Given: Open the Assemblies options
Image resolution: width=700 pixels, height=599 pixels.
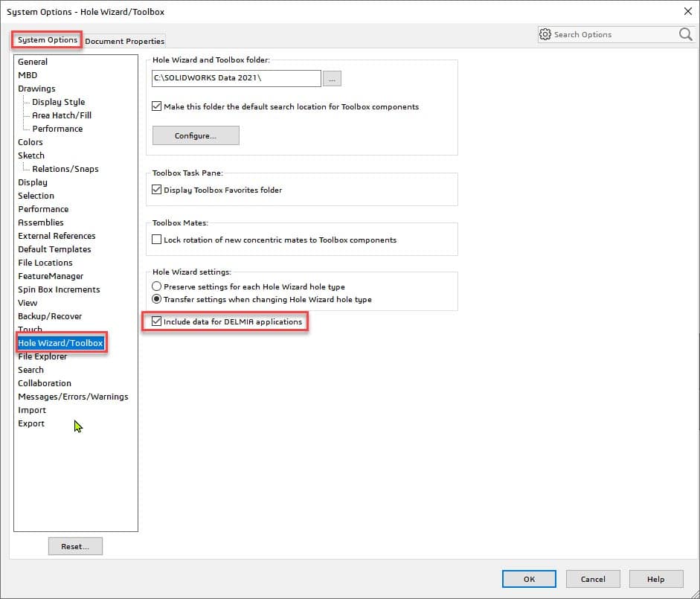Looking at the screenshot, I should tap(41, 222).
